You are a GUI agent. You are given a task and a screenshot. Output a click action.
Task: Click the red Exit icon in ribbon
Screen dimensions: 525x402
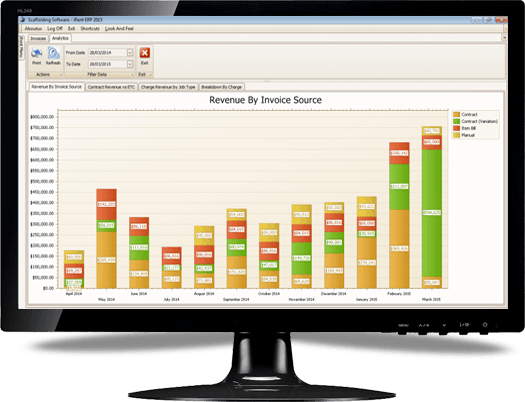tap(144, 53)
